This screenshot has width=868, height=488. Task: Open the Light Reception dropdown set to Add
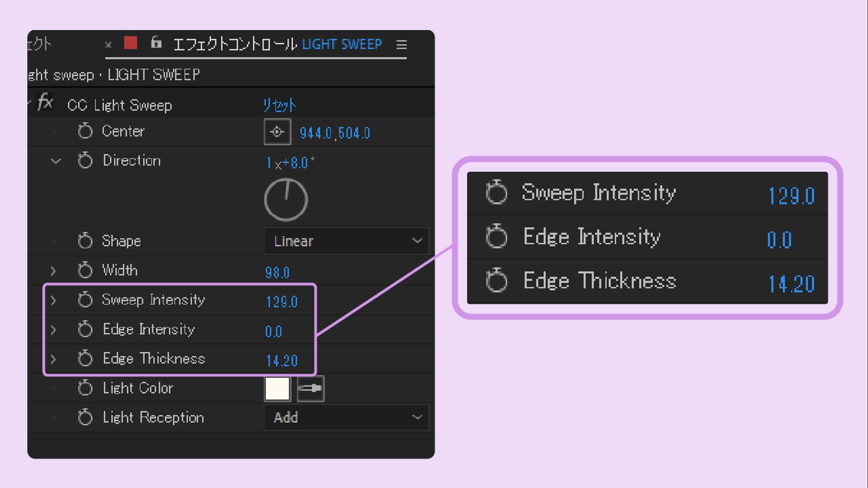[346, 417]
